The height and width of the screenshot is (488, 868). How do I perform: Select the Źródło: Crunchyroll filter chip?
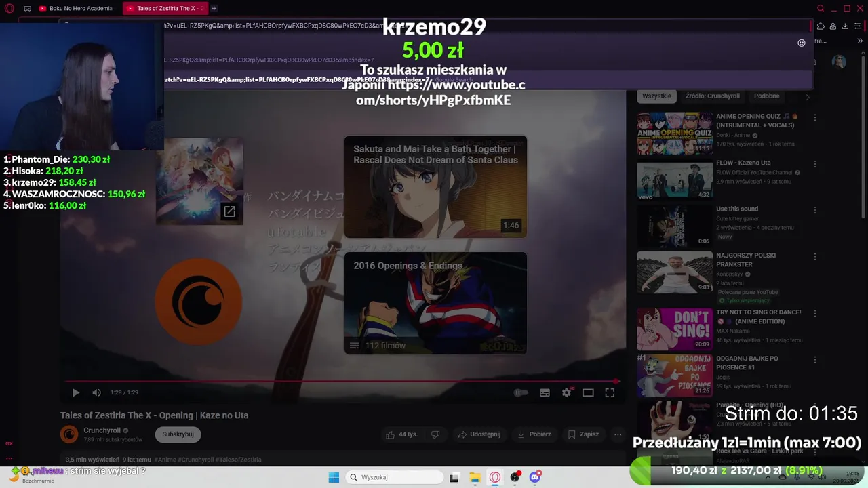[x=712, y=96]
